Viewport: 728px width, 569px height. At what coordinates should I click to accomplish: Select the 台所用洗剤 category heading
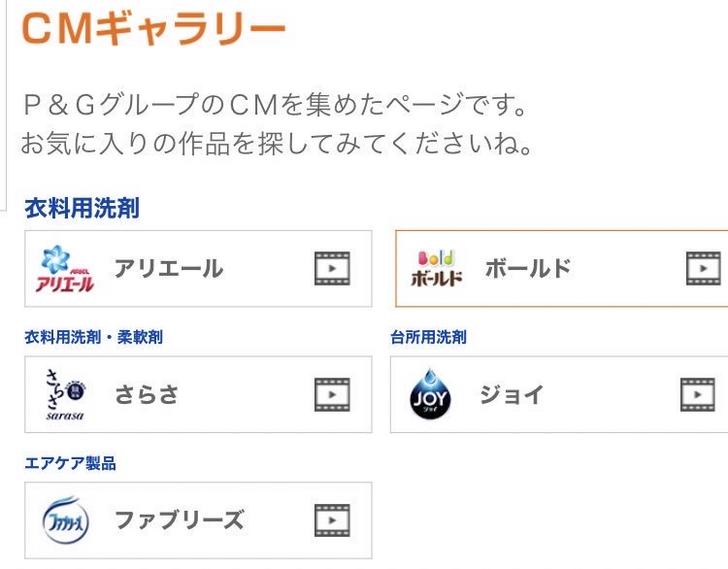pos(428,337)
